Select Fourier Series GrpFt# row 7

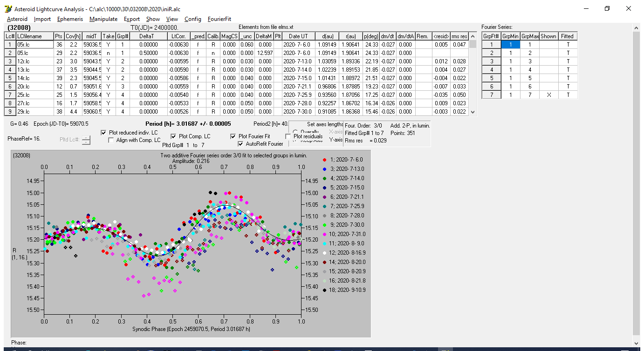pyautogui.click(x=491, y=95)
